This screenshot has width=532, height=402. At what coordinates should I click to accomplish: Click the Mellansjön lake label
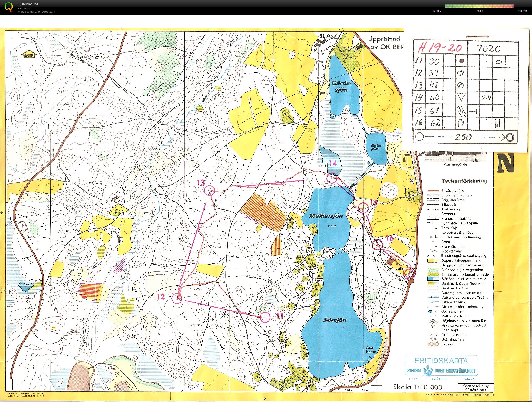point(326,216)
